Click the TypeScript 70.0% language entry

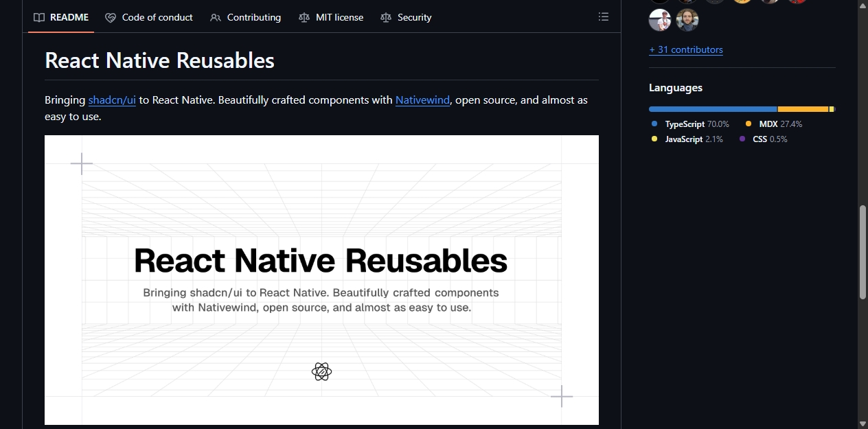(690, 124)
